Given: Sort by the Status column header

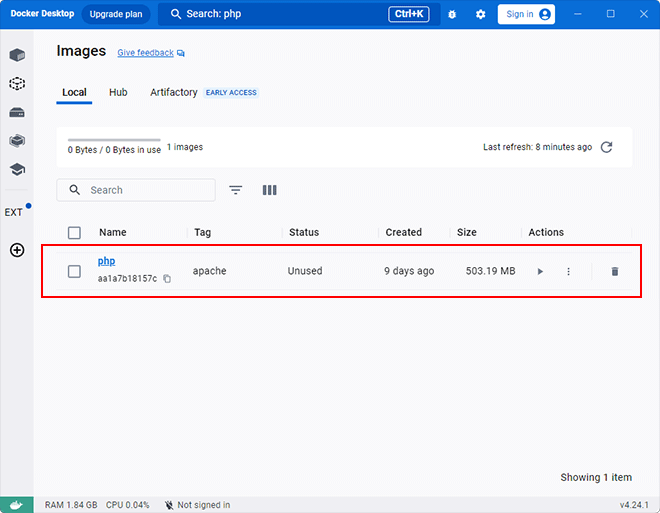Looking at the screenshot, I should [304, 232].
